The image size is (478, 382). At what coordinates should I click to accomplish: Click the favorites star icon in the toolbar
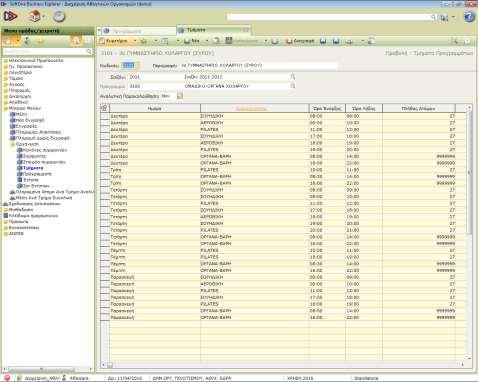point(144,41)
